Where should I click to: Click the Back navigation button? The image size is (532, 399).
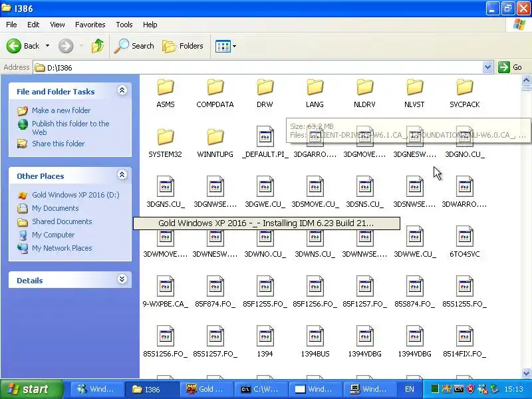(23, 46)
